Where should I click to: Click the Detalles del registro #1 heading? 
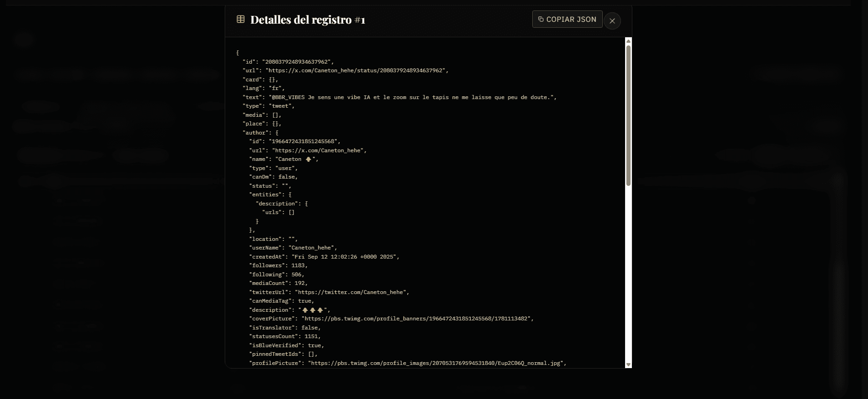tap(308, 20)
